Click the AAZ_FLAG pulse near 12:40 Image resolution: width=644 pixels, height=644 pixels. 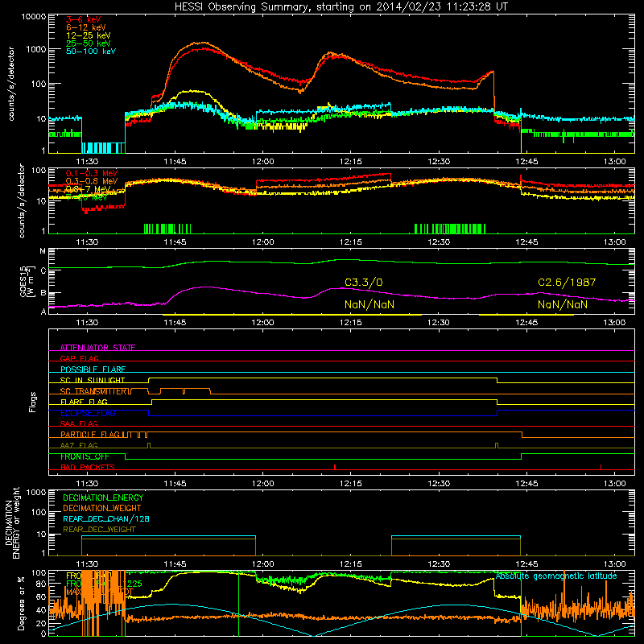coord(497,446)
